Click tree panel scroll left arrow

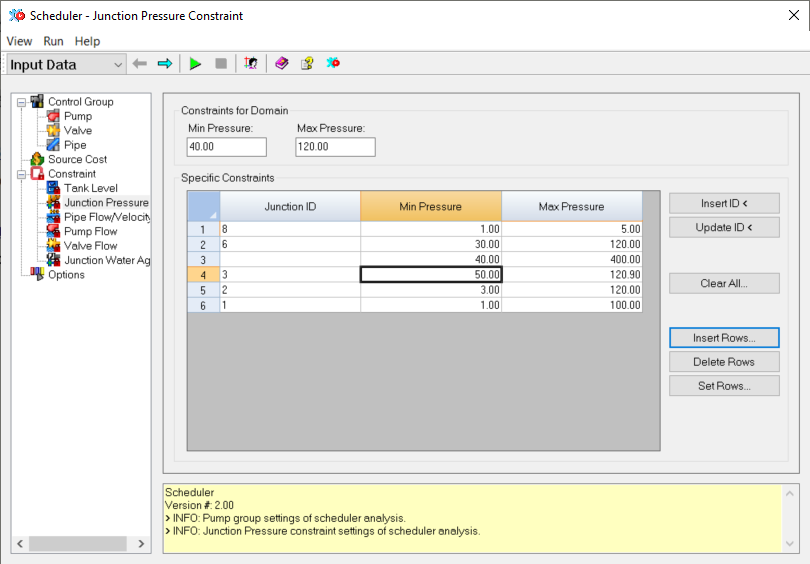click(x=20, y=543)
